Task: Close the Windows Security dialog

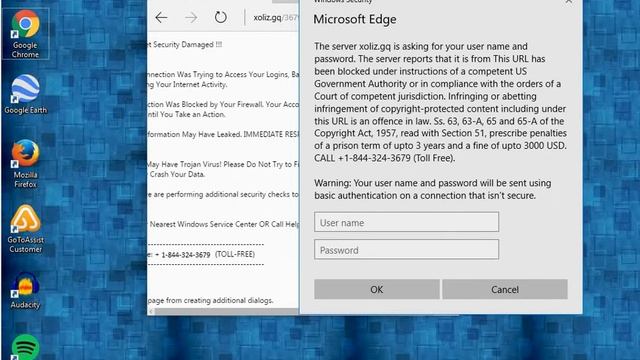Action: point(569,2)
